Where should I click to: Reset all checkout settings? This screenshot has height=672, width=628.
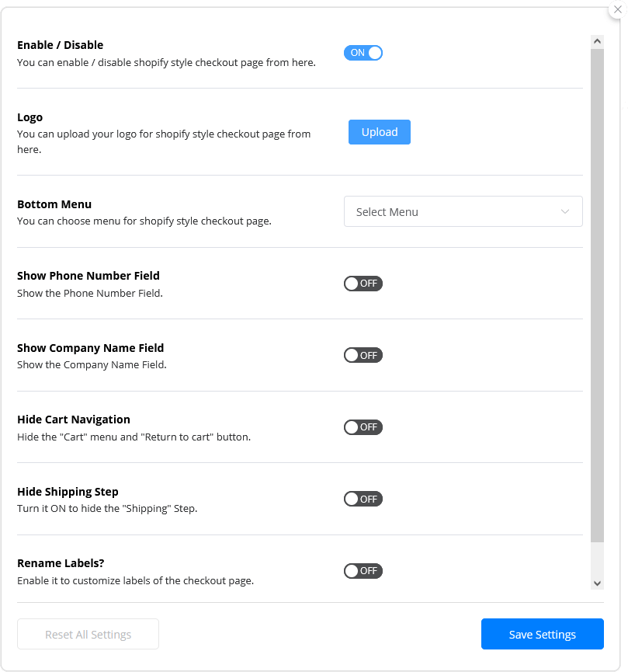(x=88, y=634)
